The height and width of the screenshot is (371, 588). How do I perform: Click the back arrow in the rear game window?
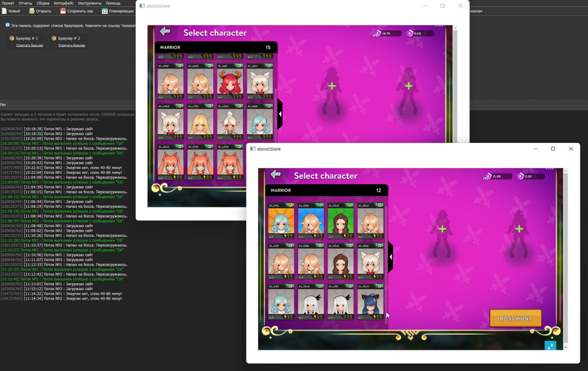[165, 31]
